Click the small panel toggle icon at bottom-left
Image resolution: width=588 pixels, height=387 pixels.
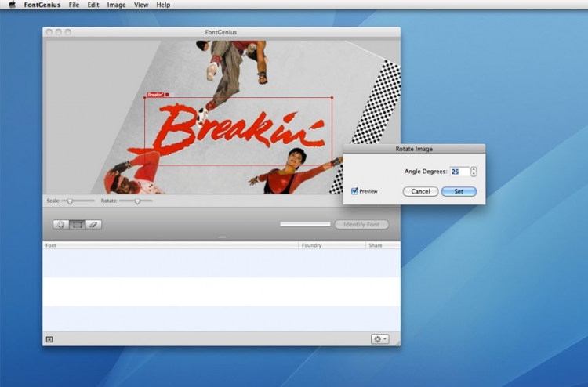tap(49, 339)
